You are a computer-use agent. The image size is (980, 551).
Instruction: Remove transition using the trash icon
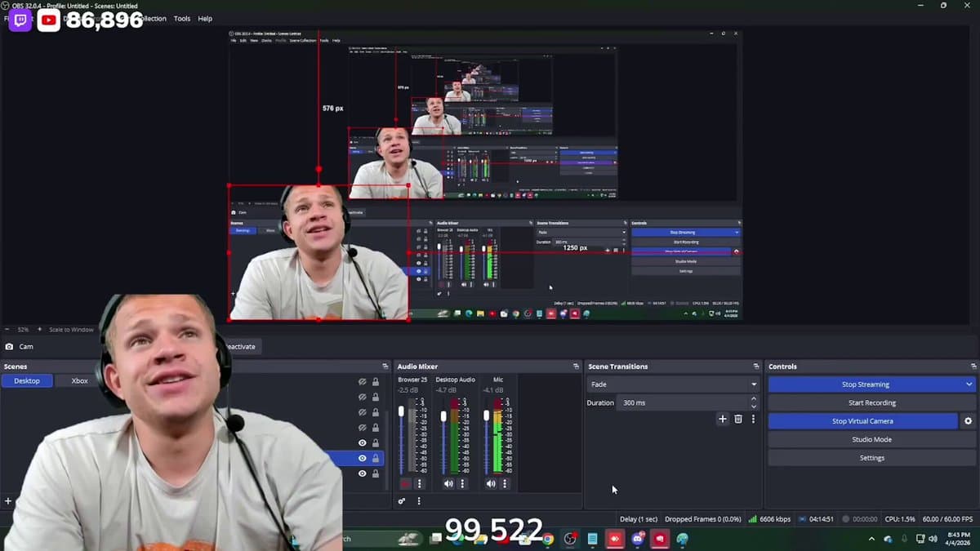(x=738, y=419)
